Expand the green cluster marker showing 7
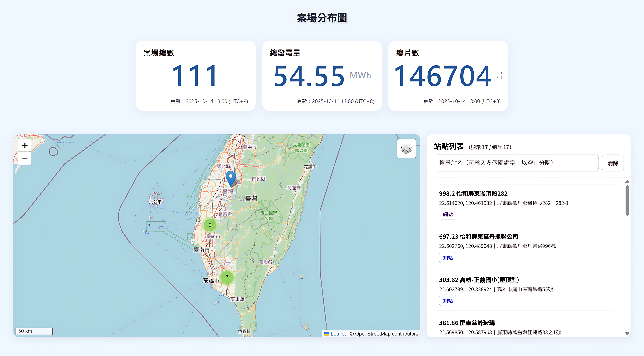 point(227,277)
